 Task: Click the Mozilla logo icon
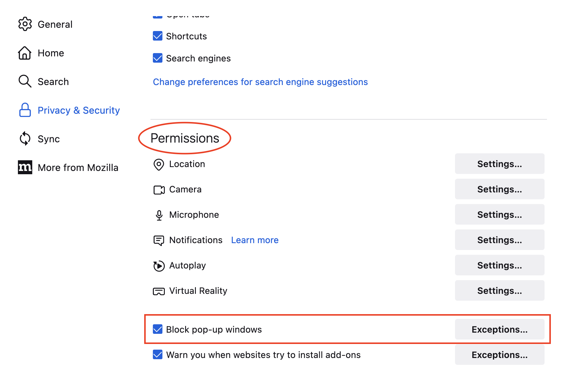click(x=25, y=167)
